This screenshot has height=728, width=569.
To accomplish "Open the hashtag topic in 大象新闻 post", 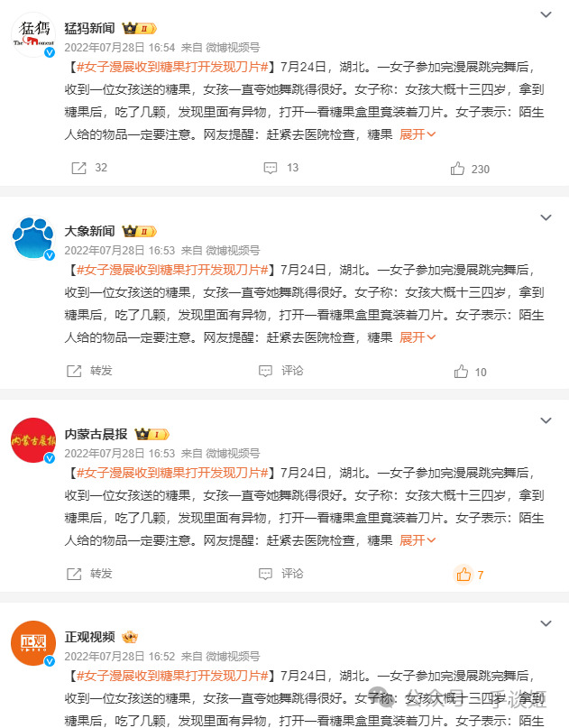I will pos(172,270).
